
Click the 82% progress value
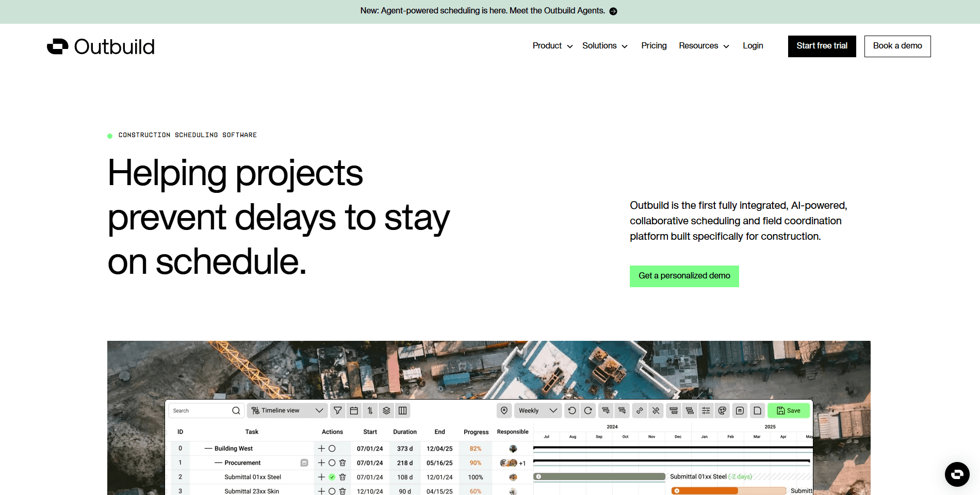(x=476, y=449)
